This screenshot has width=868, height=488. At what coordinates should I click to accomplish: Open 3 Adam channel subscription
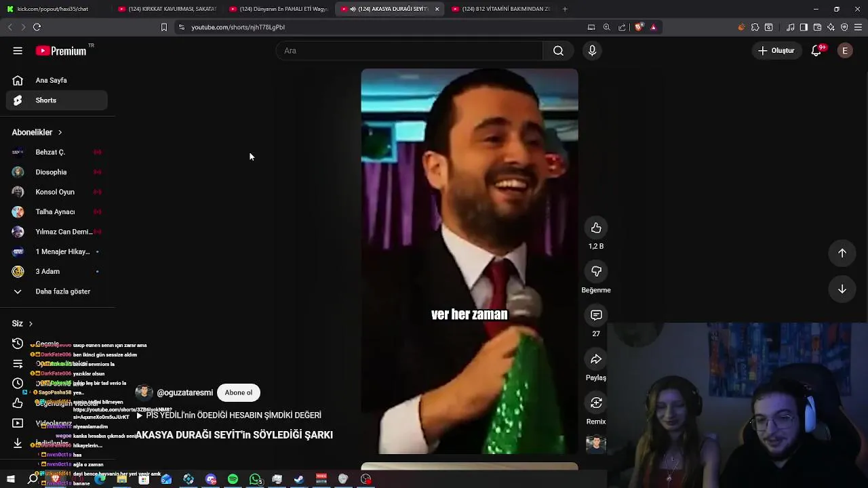coord(57,271)
